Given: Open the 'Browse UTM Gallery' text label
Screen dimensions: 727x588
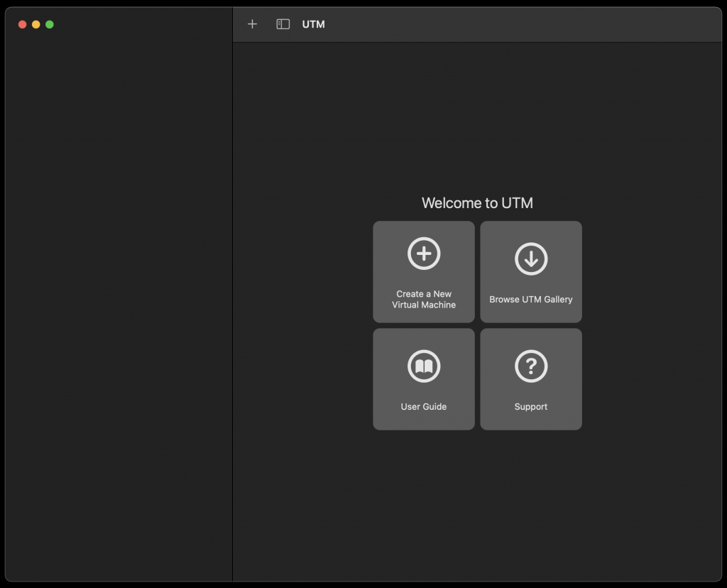Looking at the screenshot, I should (x=531, y=300).
